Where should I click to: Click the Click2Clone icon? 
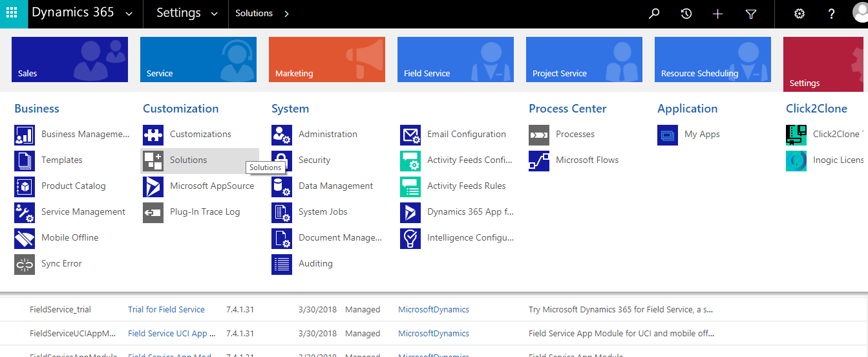click(796, 135)
